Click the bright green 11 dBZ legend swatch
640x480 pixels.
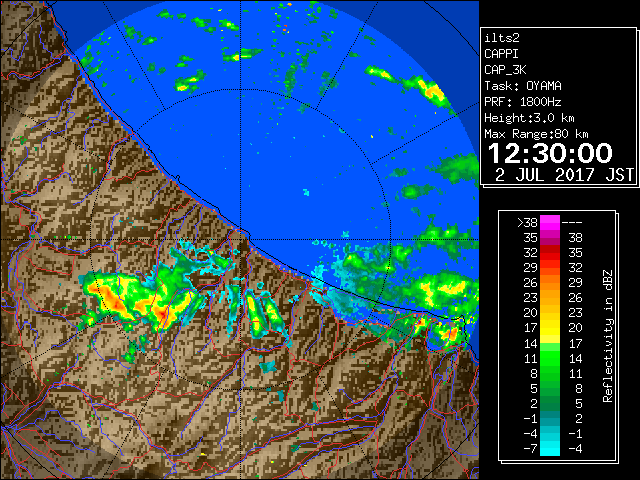click(x=550, y=358)
